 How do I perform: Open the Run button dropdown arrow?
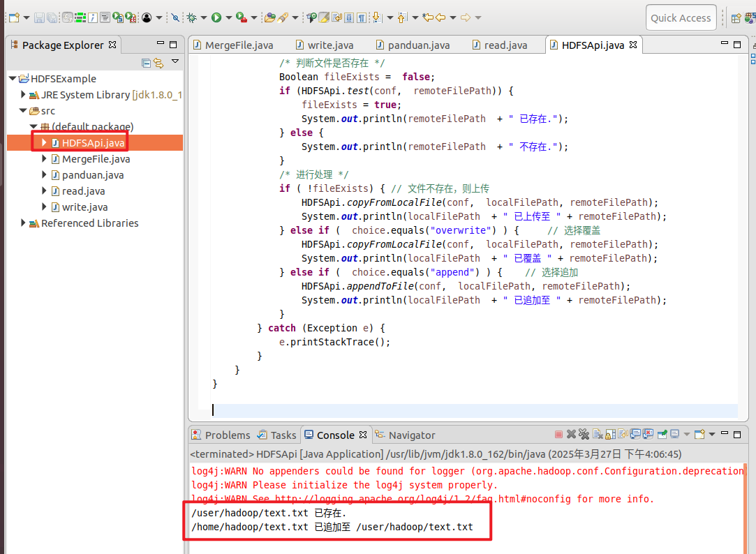[228, 18]
